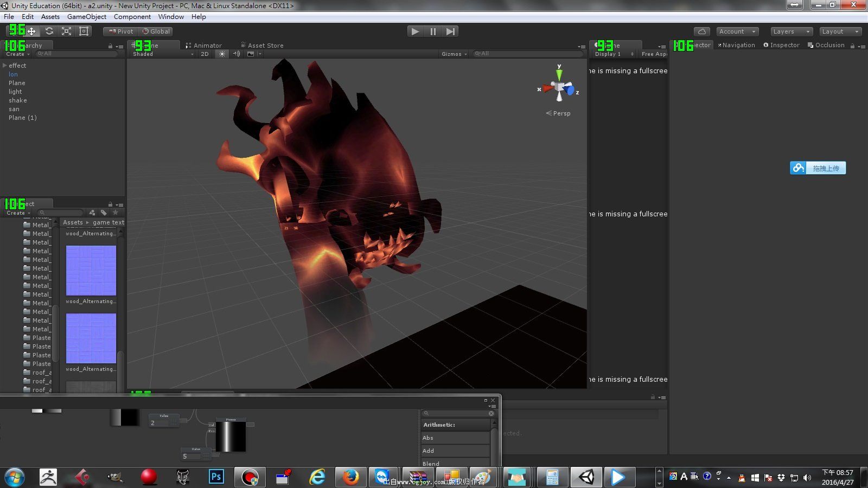Open Hierarchy Create dropdown
This screenshot has width=868, height=488.
(17, 54)
